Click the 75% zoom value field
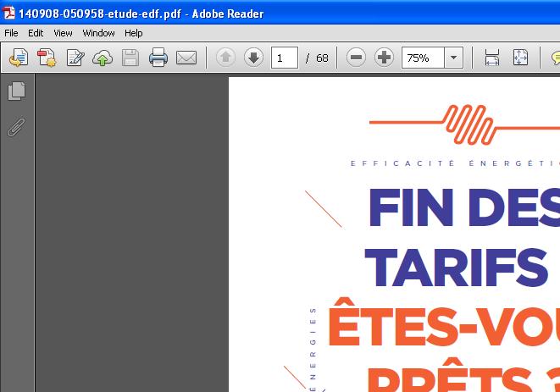560x392 pixels. click(x=422, y=58)
